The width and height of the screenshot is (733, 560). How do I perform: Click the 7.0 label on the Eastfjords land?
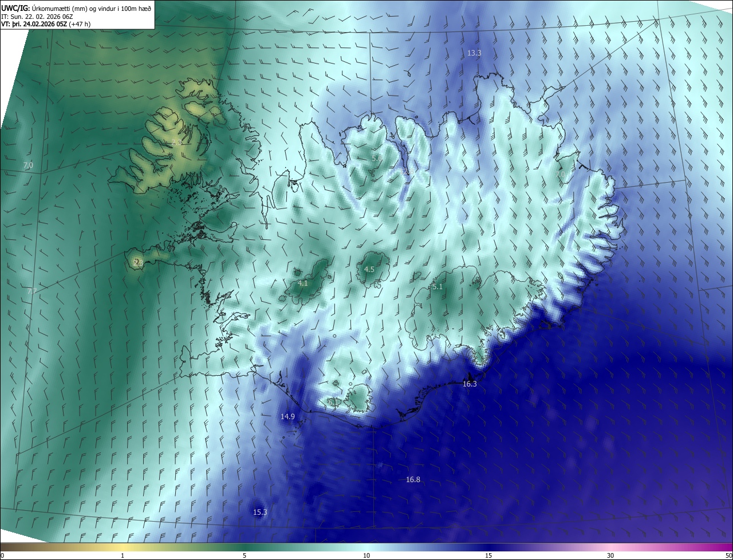point(561,173)
